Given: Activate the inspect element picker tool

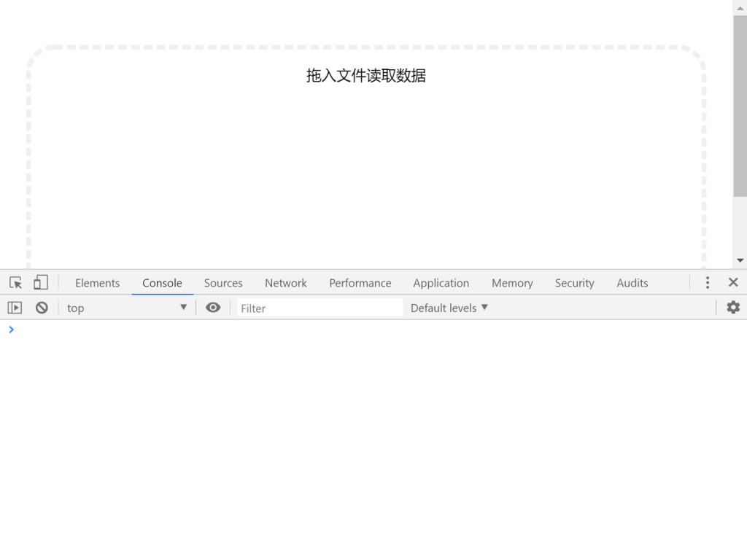Looking at the screenshot, I should pos(15,282).
